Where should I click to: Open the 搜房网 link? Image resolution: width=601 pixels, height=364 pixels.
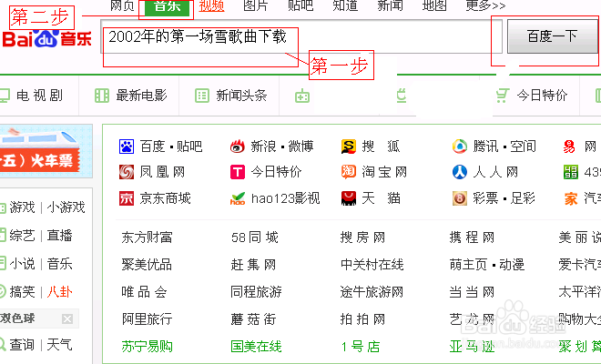click(362, 238)
